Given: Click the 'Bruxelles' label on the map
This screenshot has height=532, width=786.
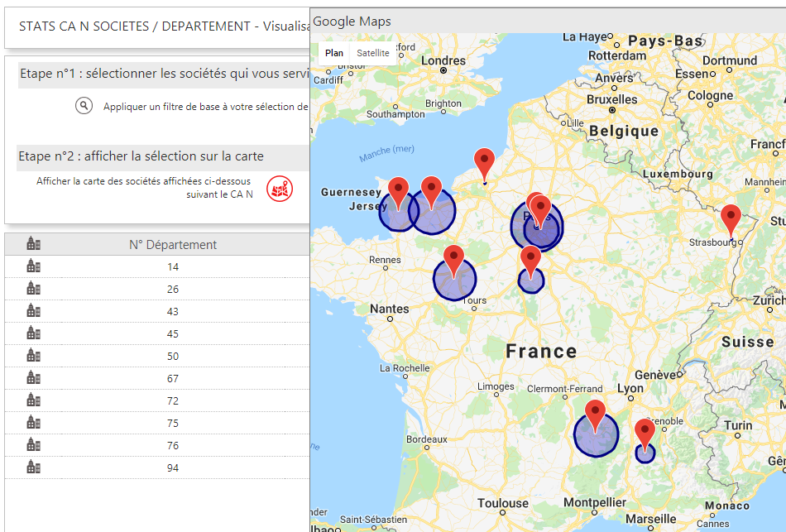Looking at the screenshot, I should [x=612, y=99].
